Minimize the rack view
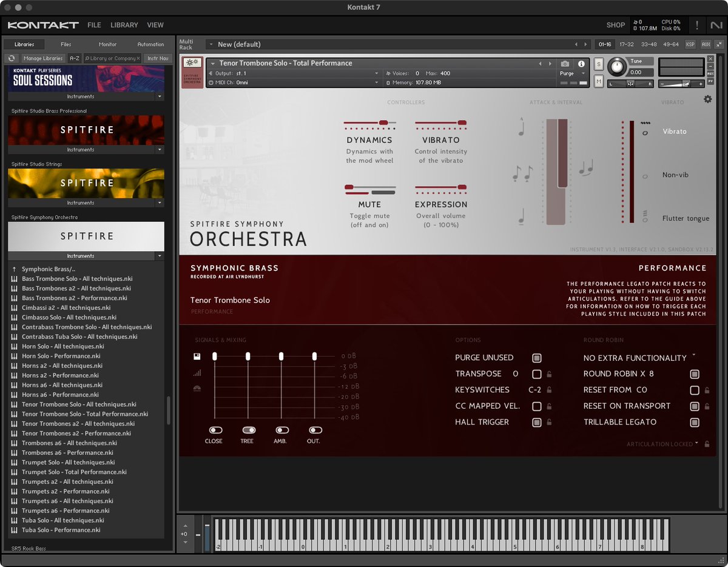The width and height of the screenshot is (728, 567). pyautogui.click(x=719, y=44)
